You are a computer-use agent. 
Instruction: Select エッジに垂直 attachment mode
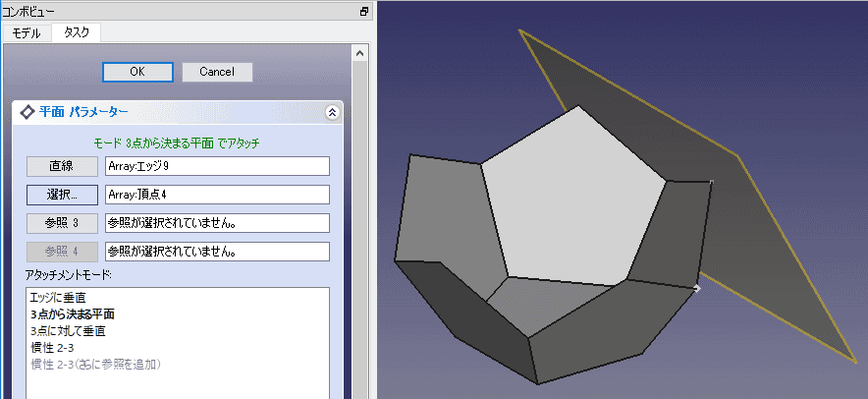click(58, 298)
